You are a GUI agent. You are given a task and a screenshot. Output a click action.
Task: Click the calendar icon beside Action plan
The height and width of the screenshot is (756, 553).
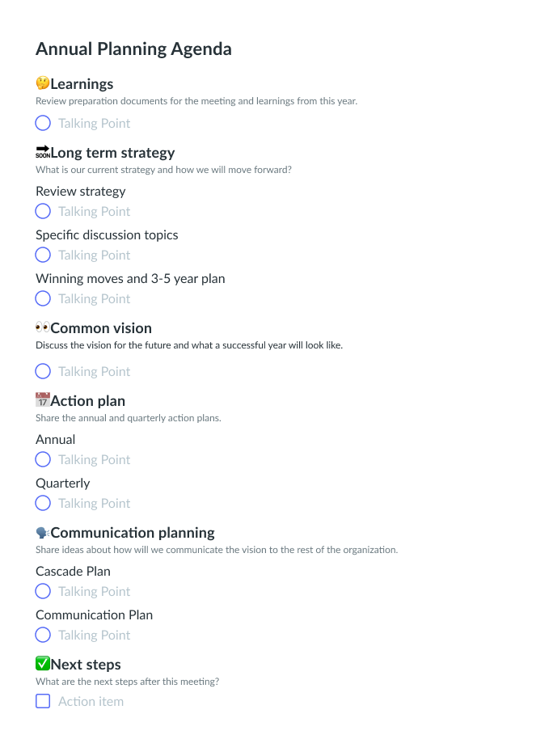click(43, 400)
